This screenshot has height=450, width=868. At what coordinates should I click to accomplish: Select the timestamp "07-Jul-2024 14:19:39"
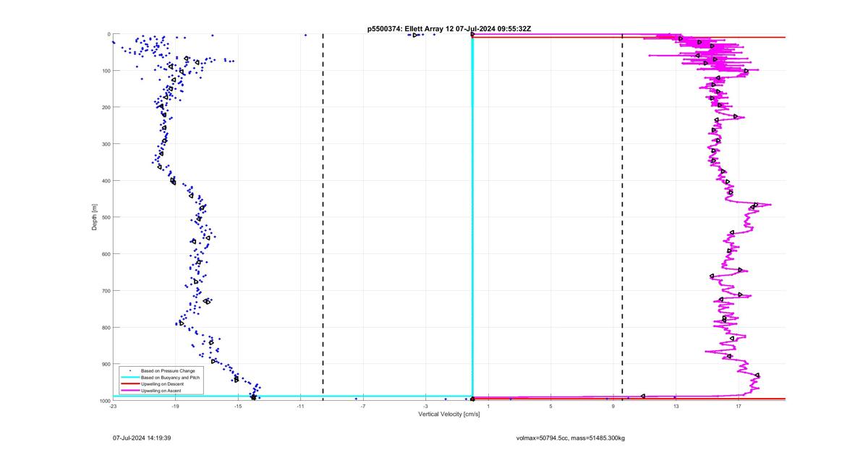(142, 438)
